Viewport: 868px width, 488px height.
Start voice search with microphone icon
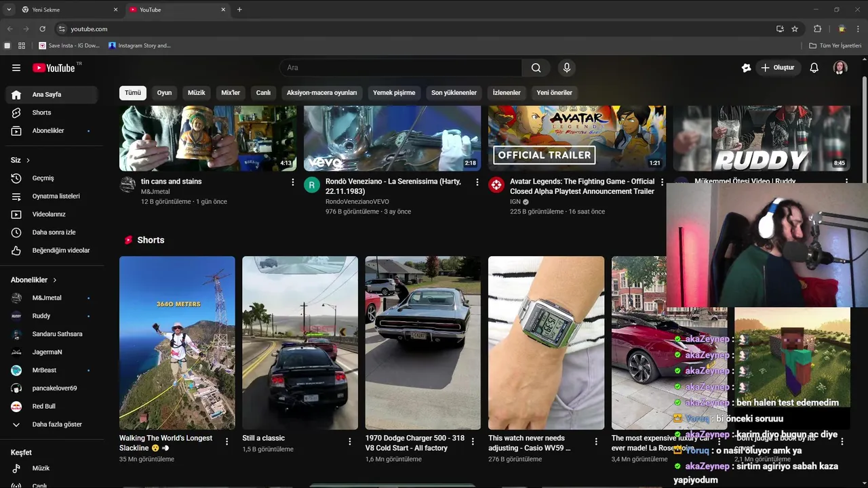click(567, 68)
